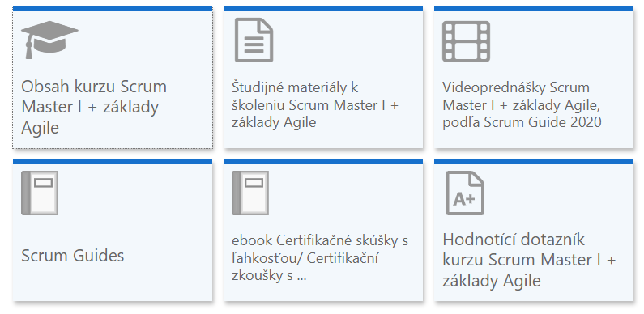Click the A+ graded paper icon
Viewport: 644px width, 314px height.
click(465, 193)
